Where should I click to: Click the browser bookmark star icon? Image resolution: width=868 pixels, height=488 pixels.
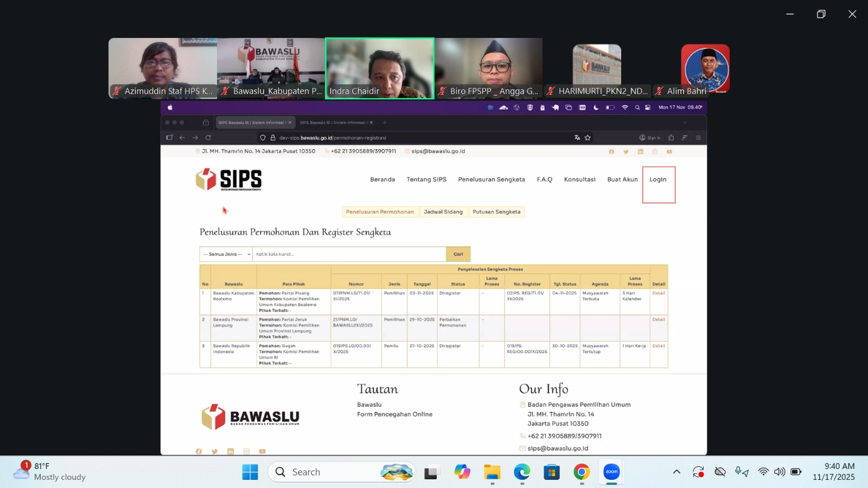(x=588, y=138)
